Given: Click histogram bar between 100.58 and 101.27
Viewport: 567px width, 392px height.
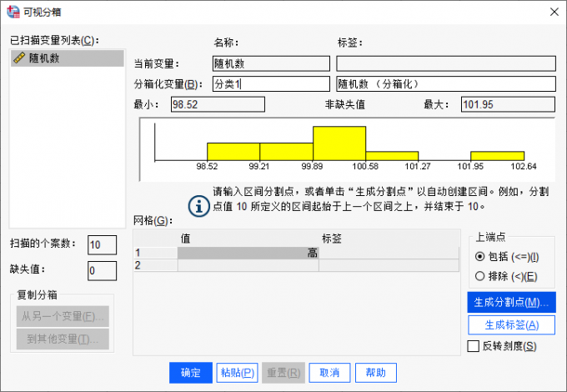Looking at the screenshot, I should (392, 156).
